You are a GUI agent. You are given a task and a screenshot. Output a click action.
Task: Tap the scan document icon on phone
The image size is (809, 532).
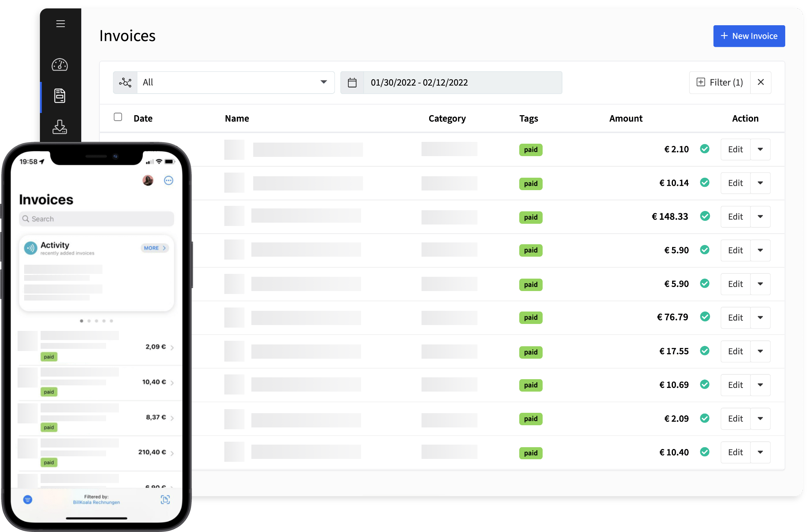tap(165, 499)
